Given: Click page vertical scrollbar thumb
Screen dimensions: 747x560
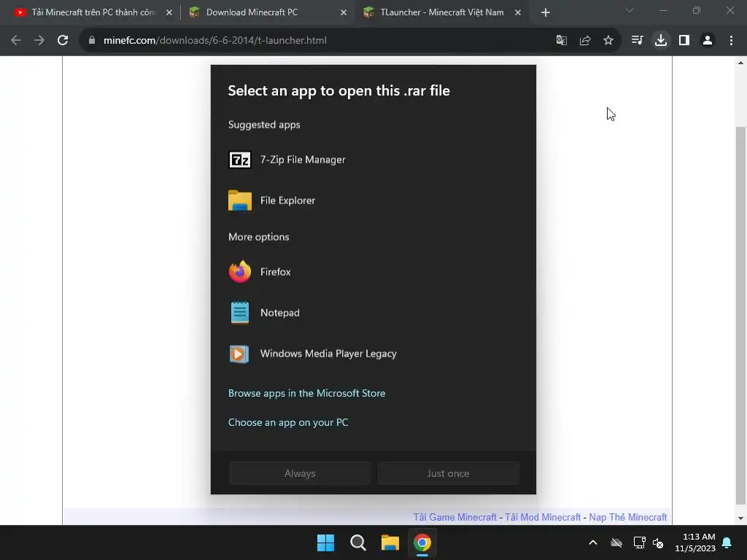Looking at the screenshot, I should click(x=740, y=314).
